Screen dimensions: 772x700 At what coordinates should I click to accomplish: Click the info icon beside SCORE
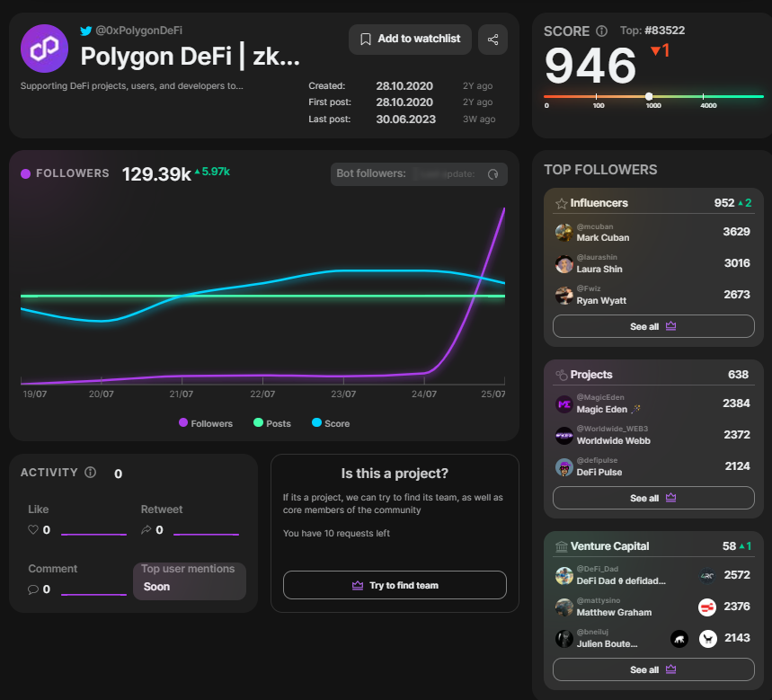click(x=601, y=31)
